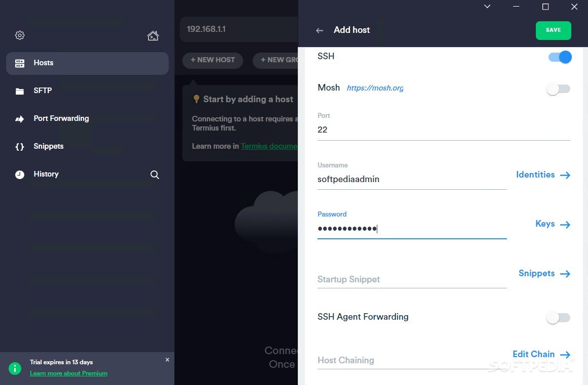Open the Termius documentation link

point(269,146)
